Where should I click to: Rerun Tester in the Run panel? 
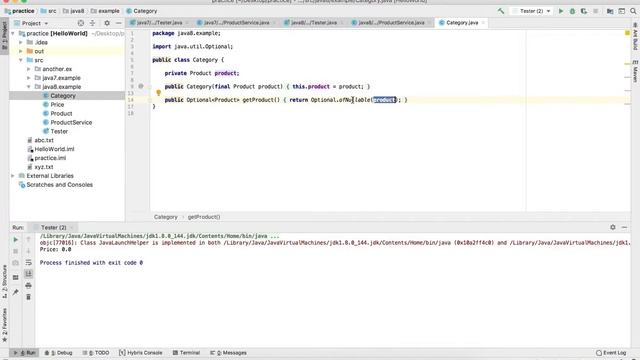point(16,240)
